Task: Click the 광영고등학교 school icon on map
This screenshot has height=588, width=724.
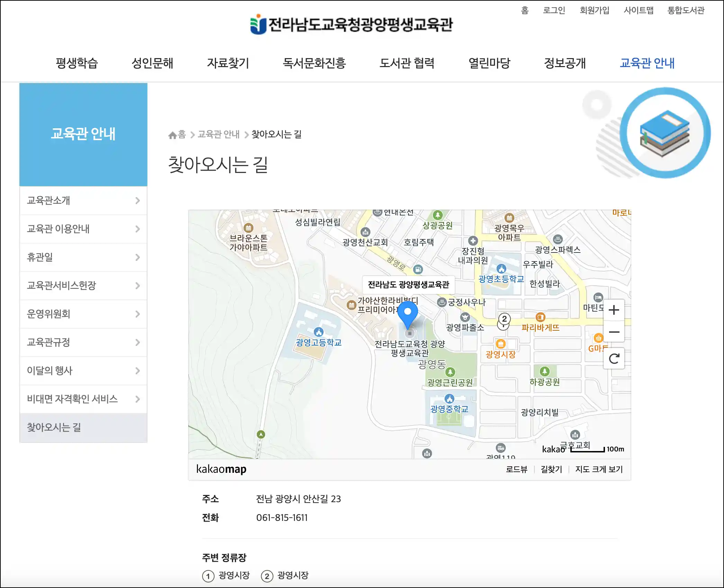Action: 318,332
